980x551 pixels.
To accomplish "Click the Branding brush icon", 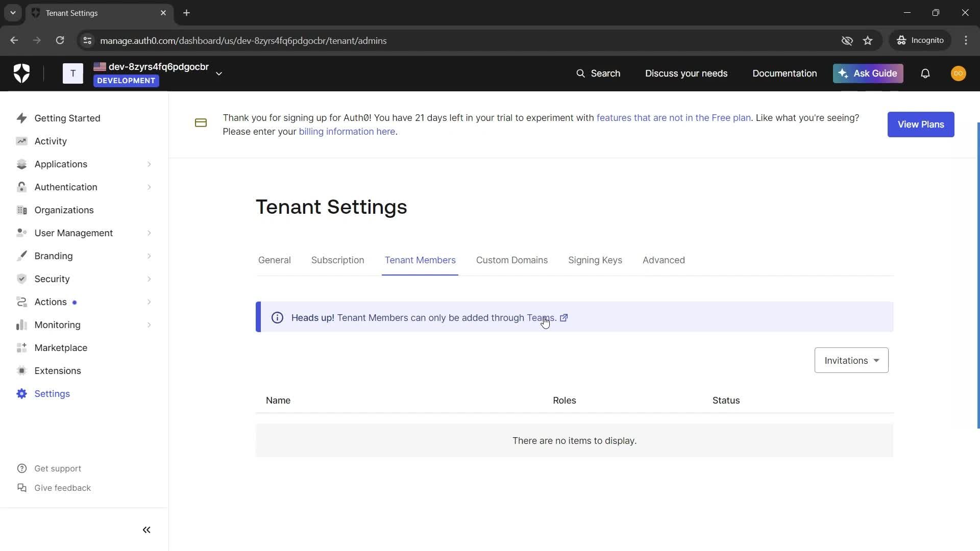I will point(21,256).
